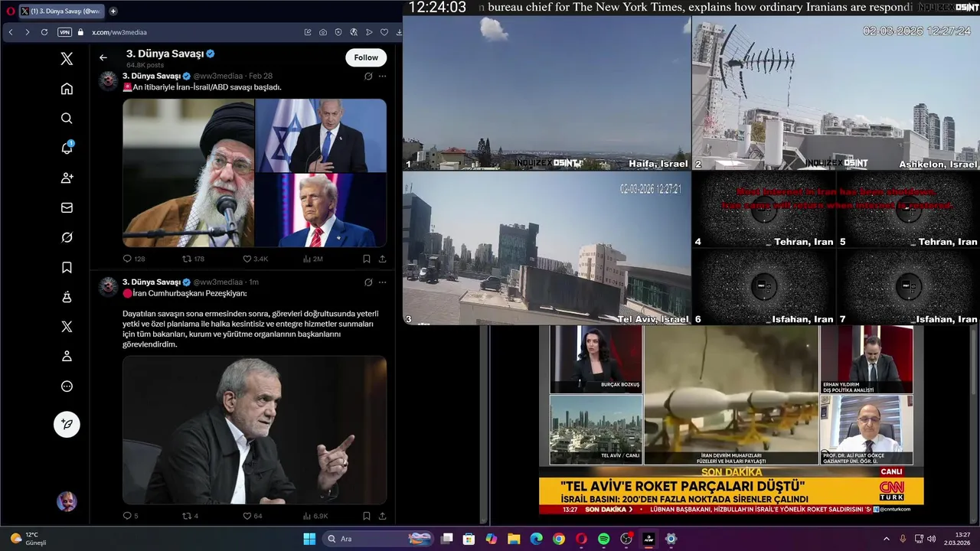Image resolution: width=980 pixels, height=551 pixels.
Task: Open more options on the Feb 28 post
Action: (382, 77)
